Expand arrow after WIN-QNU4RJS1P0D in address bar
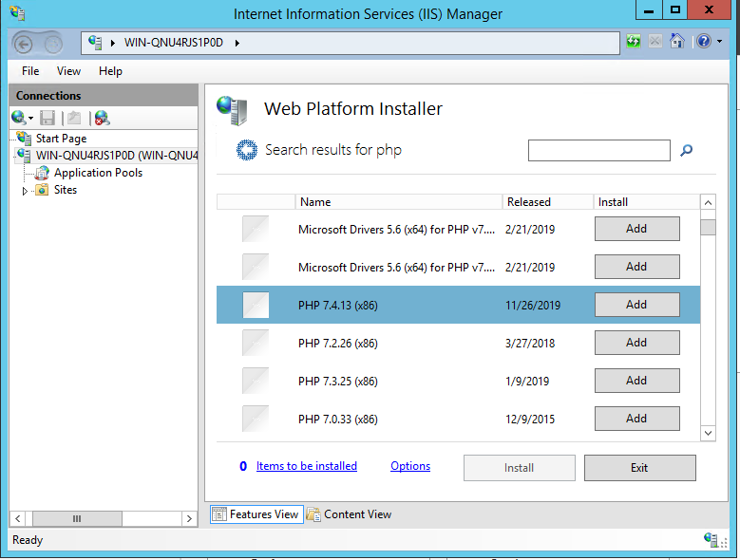The width and height of the screenshot is (740, 560). [x=237, y=43]
